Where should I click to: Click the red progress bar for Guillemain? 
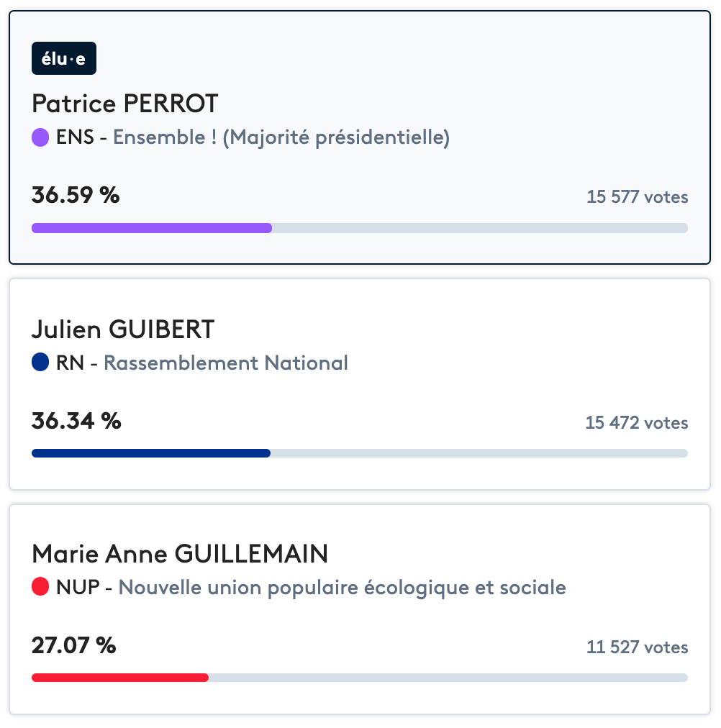pos(120,678)
